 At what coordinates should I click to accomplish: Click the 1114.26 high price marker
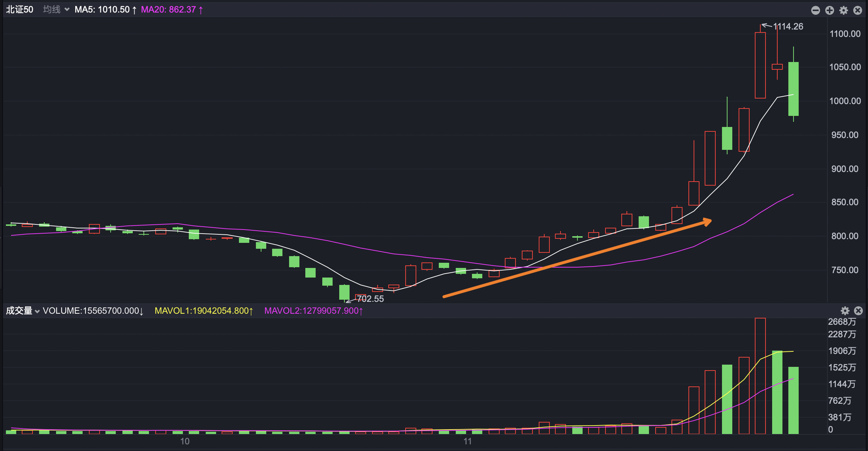pos(788,27)
